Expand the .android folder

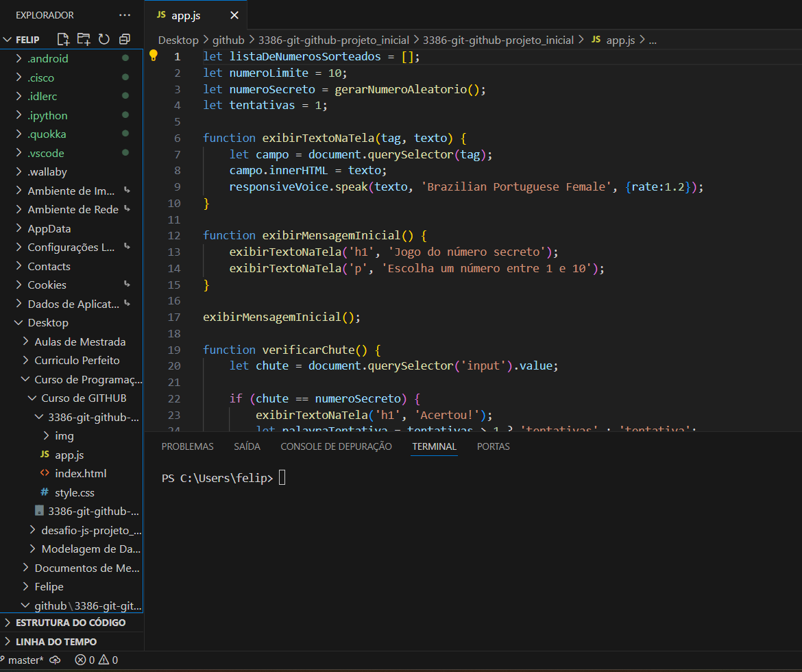click(19, 58)
